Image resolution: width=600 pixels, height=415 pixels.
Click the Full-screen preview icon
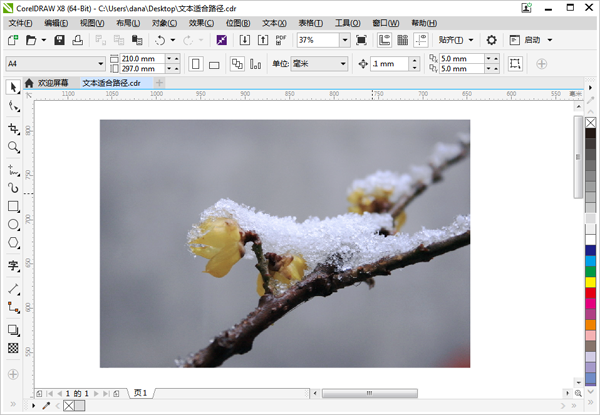click(361, 40)
